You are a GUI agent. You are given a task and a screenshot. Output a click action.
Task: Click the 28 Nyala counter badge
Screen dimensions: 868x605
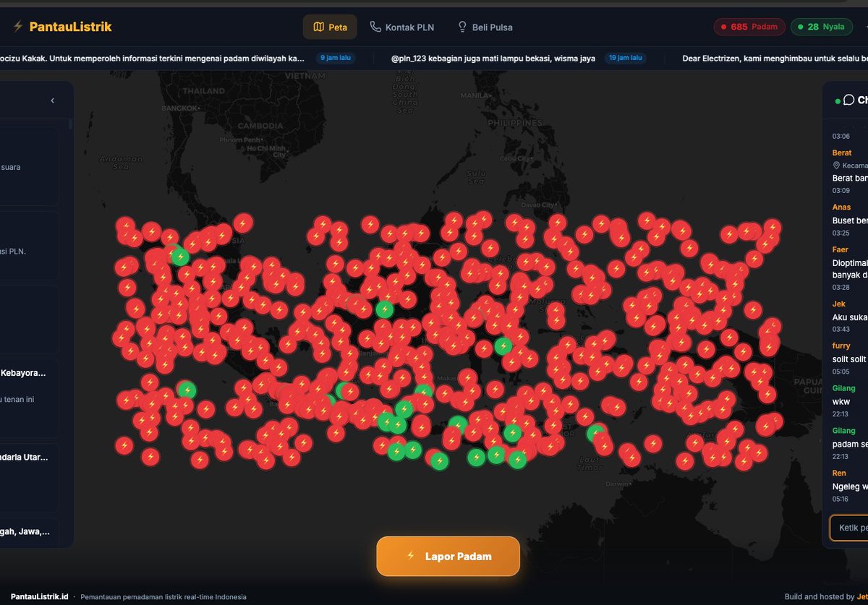point(821,27)
